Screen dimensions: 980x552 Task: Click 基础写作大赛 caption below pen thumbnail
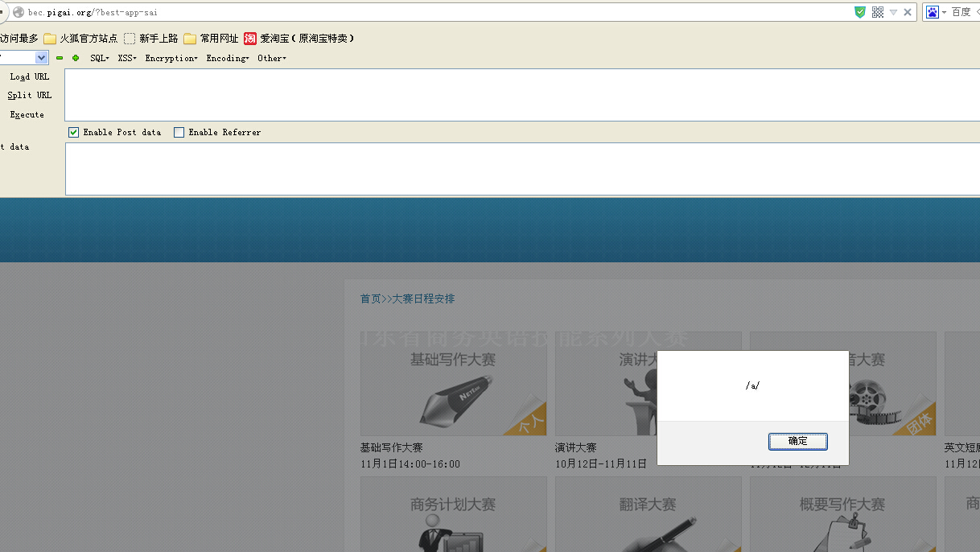(x=392, y=447)
